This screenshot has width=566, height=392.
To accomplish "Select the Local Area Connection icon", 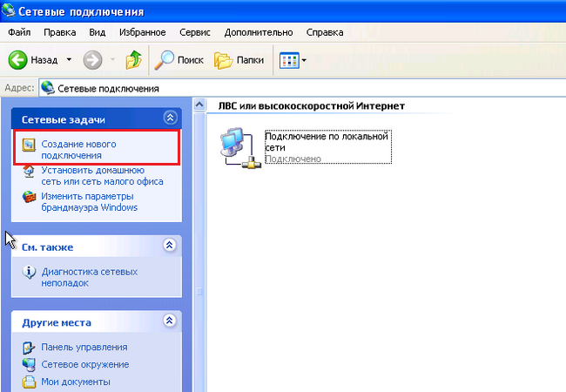I will 235,145.
